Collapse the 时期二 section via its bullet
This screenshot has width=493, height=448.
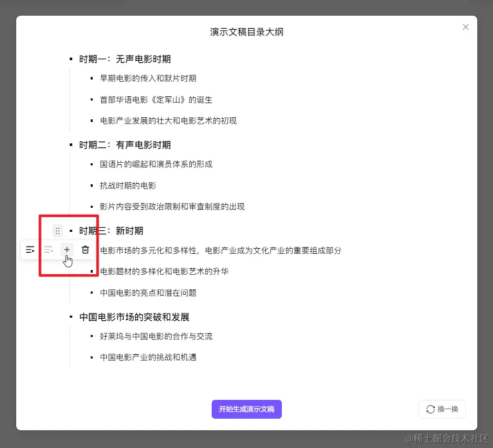[70, 144]
